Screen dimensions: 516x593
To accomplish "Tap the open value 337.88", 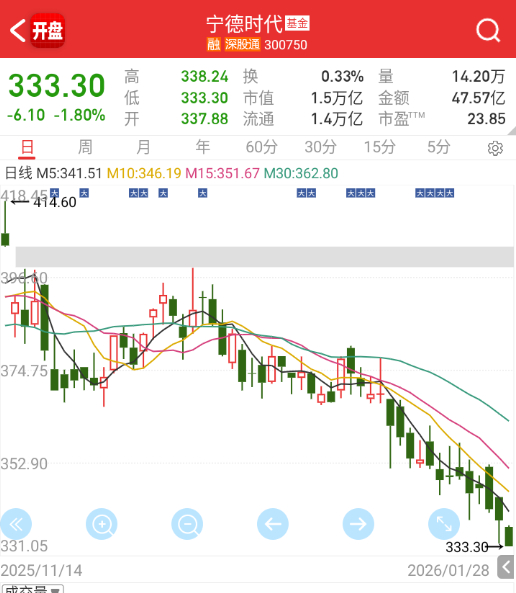I will 205,119.
